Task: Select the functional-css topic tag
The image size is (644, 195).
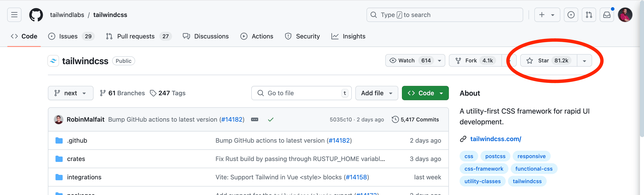Action: (x=534, y=169)
